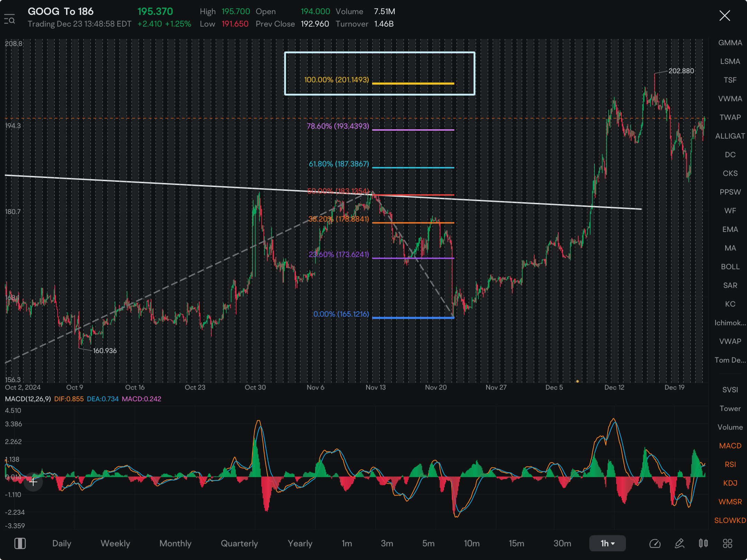Enable the BOLL indicator
The height and width of the screenshot is (560, 747).
730,267
